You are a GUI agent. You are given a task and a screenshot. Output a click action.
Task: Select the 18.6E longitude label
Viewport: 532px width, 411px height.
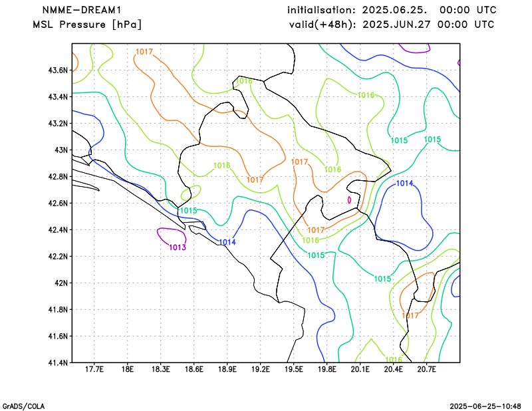[x=194, y=369]
